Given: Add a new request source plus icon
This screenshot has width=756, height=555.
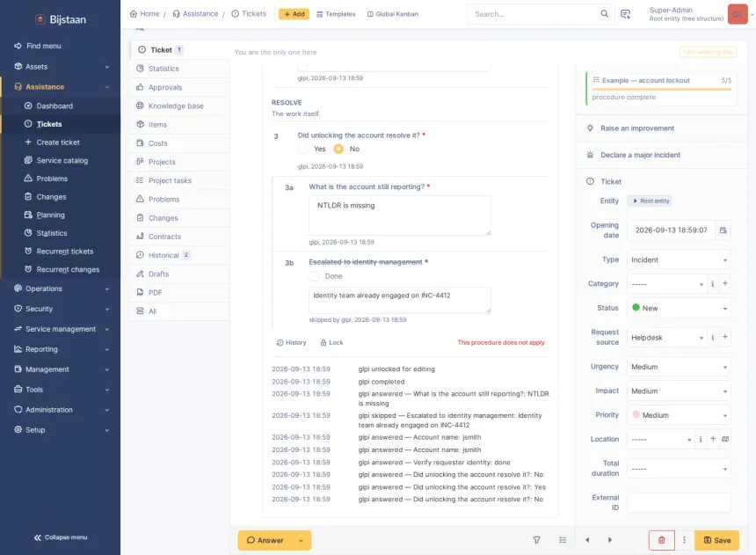Looking at the screenshot, I should tap(724, 338).
